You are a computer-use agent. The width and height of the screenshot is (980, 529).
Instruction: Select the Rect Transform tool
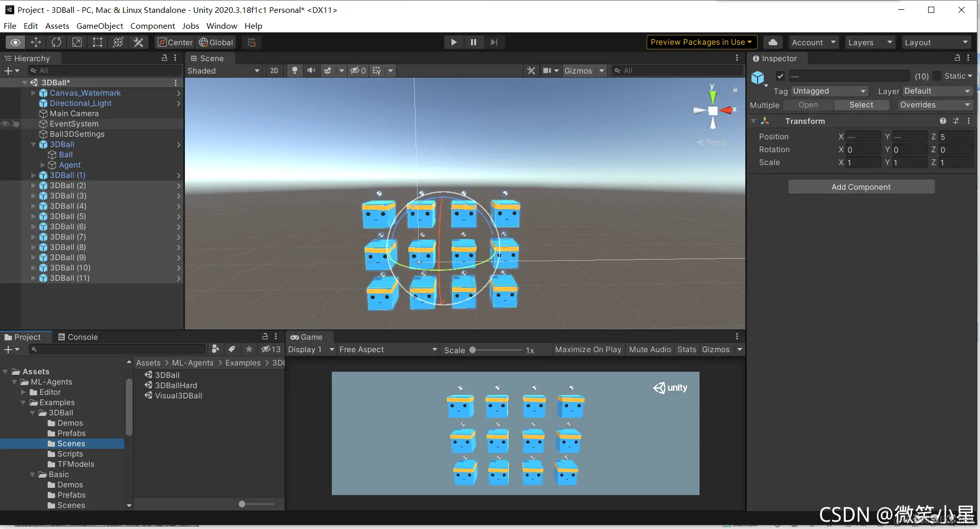coord(98,42)
